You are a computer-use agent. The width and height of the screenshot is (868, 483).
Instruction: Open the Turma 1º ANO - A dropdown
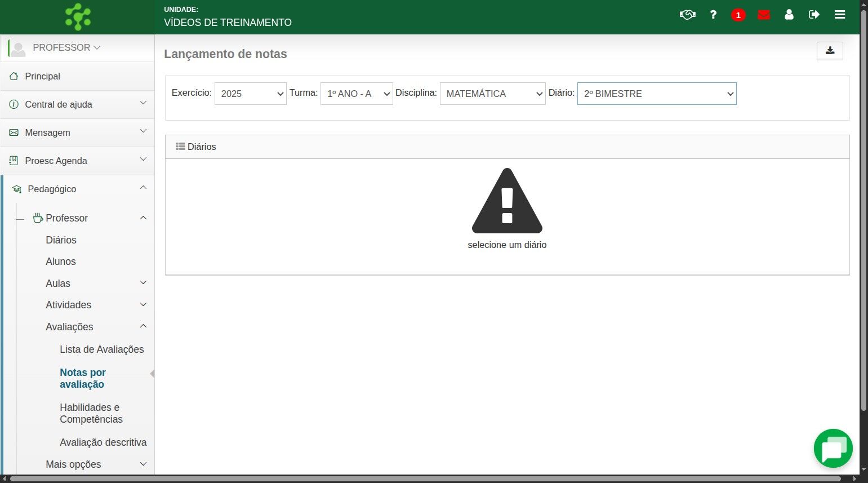[x=357, y=94]
